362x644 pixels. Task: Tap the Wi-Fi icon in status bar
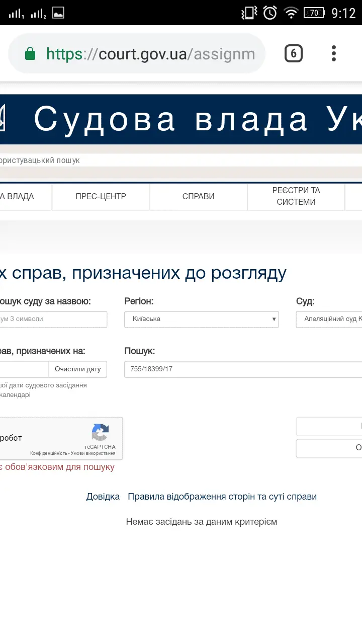pos(291,13)
